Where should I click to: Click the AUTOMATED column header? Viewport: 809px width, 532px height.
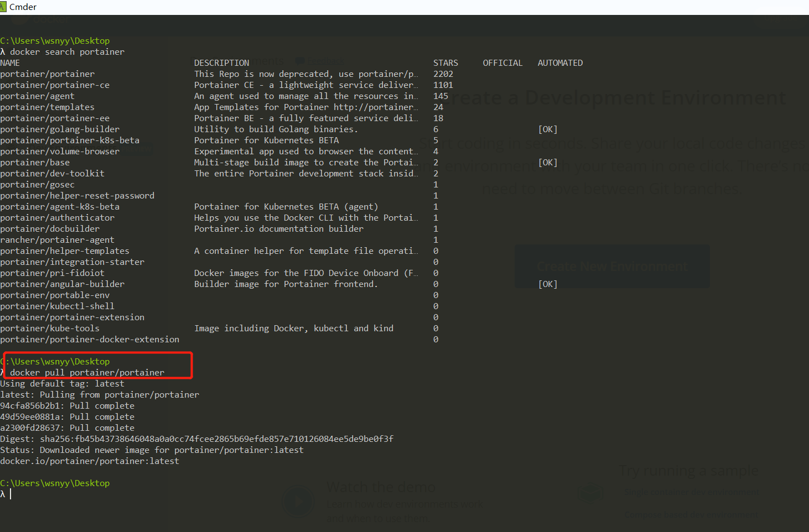click(x=560, y=63)
